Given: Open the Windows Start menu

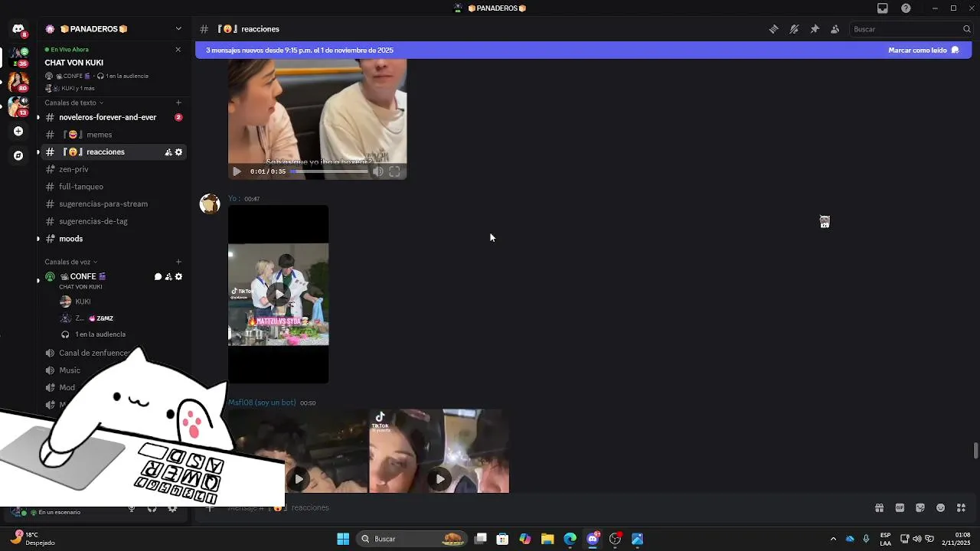Looking at the screenshot, I should pos(343,539).
